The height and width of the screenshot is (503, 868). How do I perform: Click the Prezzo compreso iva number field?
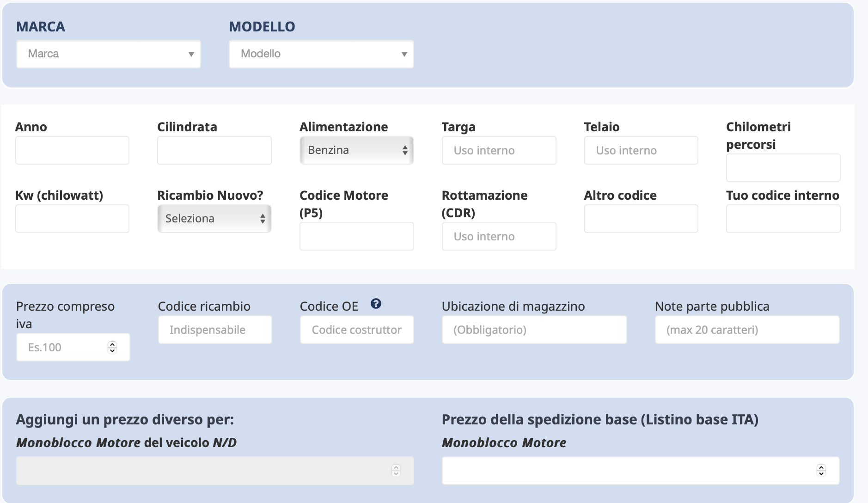pyautogui.click(x=73, y=347)
